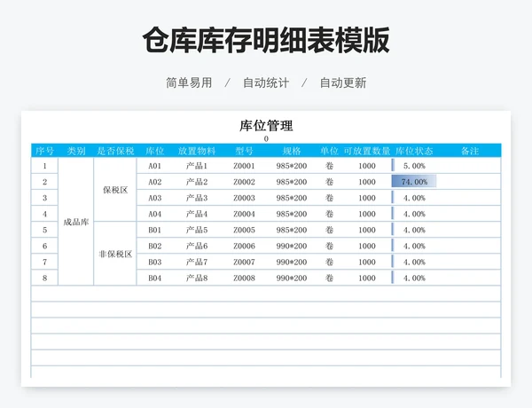Click the 放置物料 column header
Screen dimensions: 532x408
click(x=197, y=151)
